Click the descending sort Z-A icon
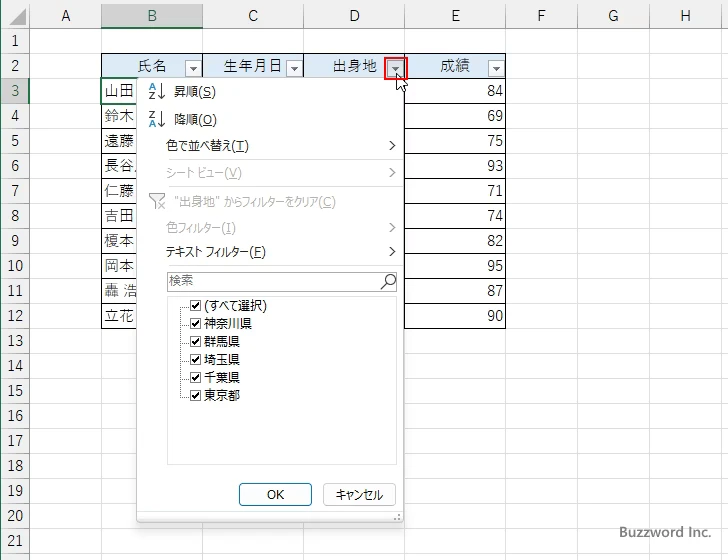The height and width of the screenshot is (560, 728). tap(156, 119)
